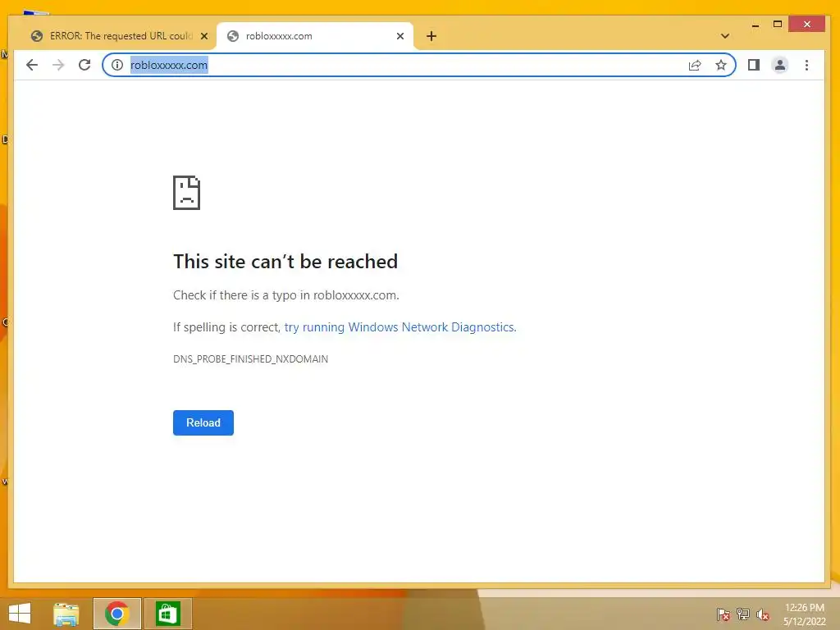Open try running Windows Network Diagnostics link

coord(399,326)
